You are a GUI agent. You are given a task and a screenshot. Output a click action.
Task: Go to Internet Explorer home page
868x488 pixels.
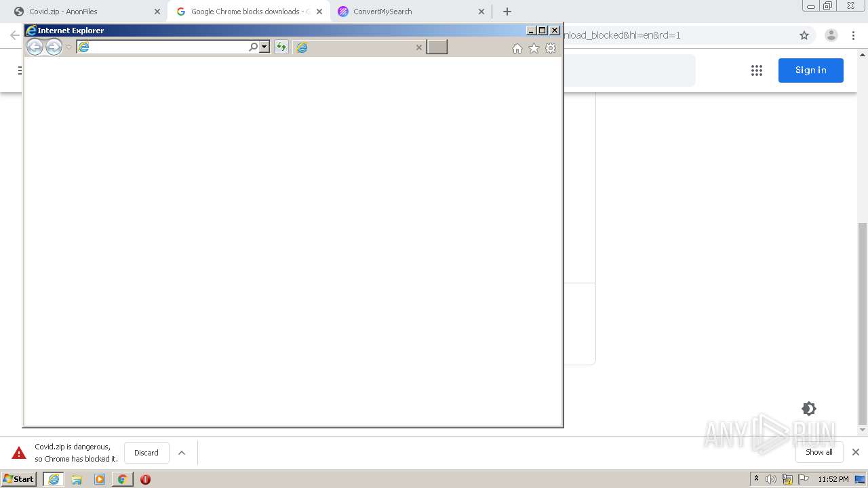click(x=517, y=48)
